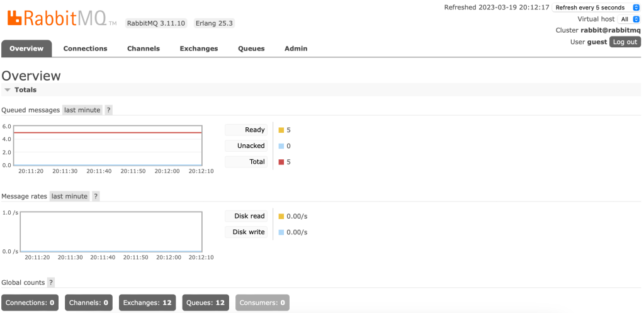Click help icon next to Queued messages
This screenshot has width=644, height=313.
coord(108,110)
